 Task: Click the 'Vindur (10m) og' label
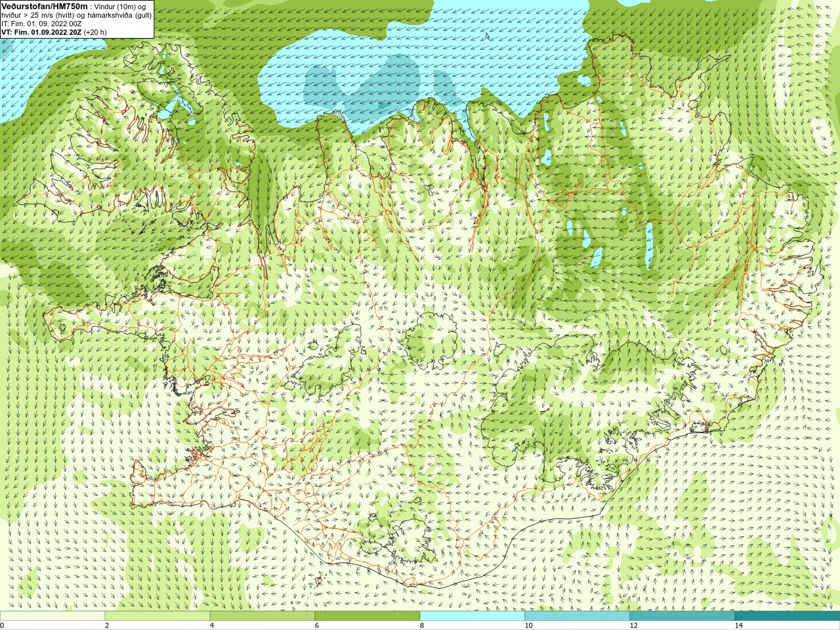(x=121, y=7)
